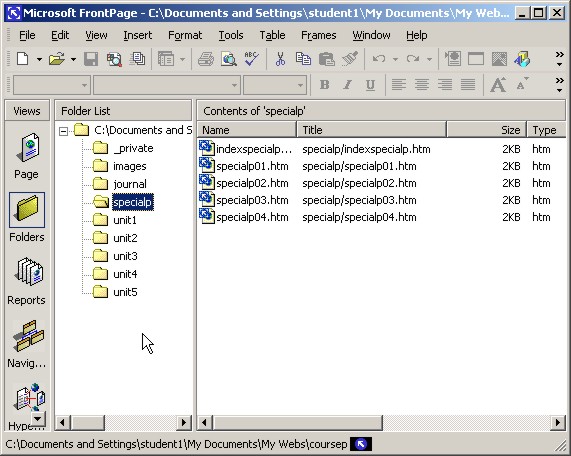Click the Decrease Font Size icon
571x456 pixels.
tap(522, 85)
